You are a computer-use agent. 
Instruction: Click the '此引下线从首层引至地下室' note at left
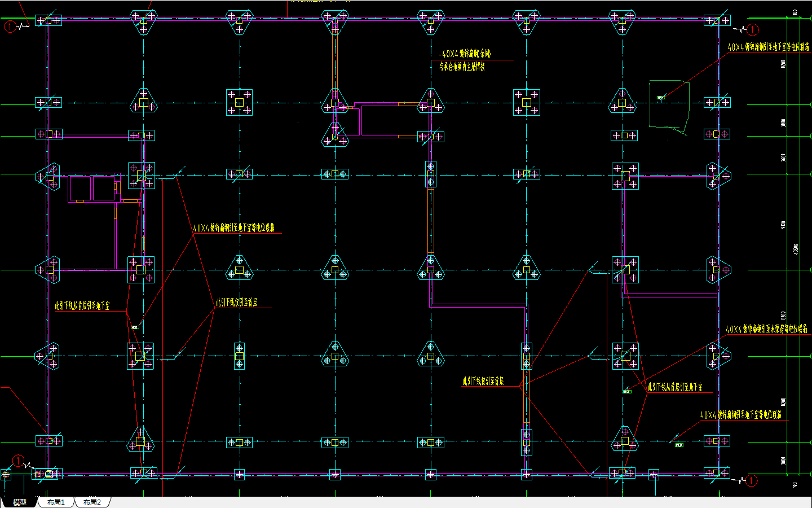coord(82,306)
